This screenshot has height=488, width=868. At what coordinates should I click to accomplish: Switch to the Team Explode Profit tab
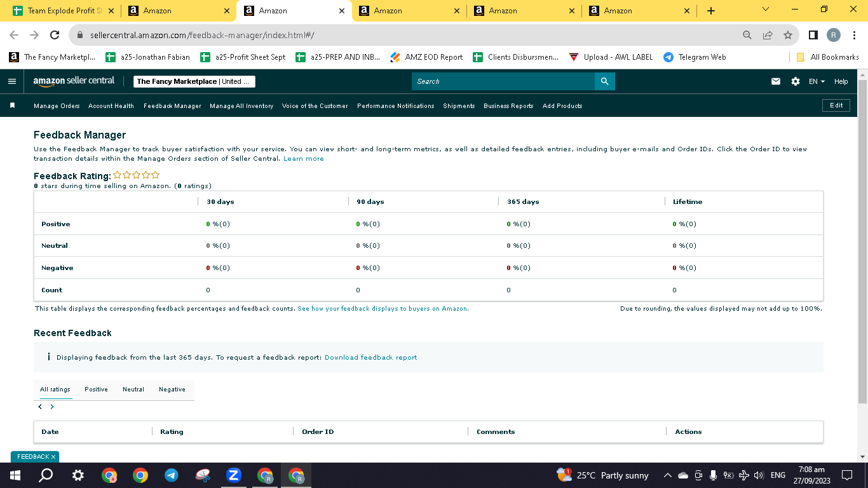(x=62, y=11)
